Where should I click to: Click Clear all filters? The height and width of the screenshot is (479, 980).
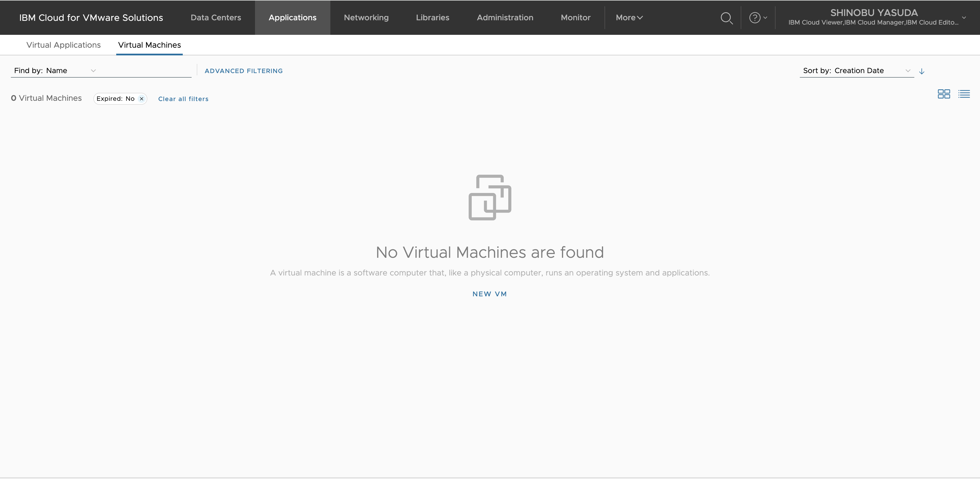coord(183,99)
